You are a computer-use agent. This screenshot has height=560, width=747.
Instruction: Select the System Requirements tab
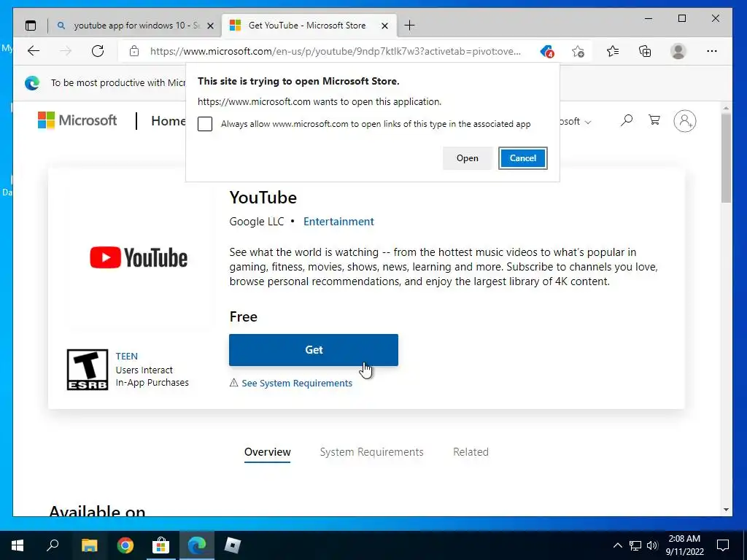coord(371,452)
